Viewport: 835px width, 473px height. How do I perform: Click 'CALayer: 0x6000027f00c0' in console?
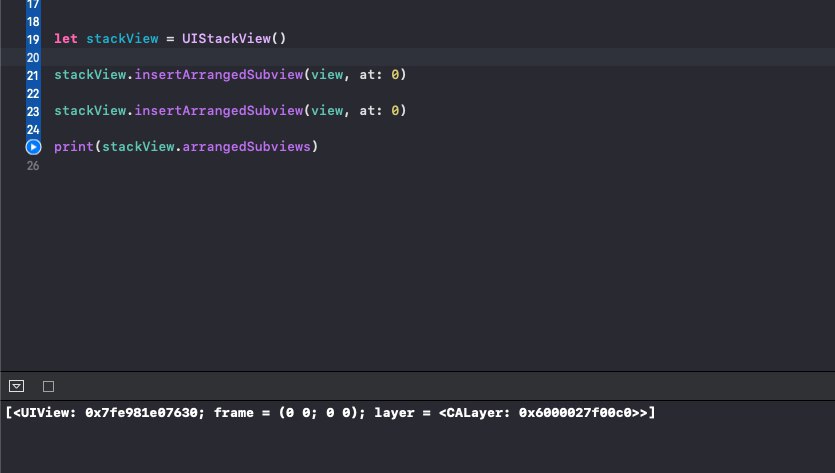(x=539, y=413)
